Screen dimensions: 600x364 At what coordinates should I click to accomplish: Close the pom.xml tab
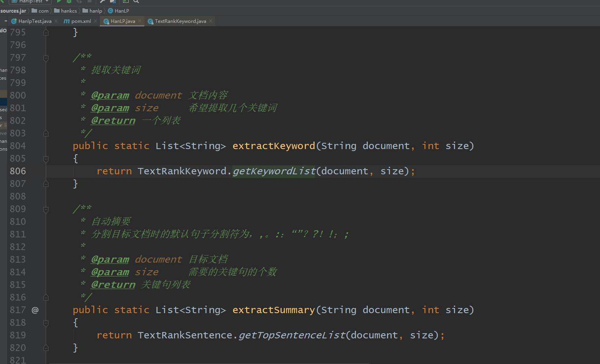[x=95, y=21]
